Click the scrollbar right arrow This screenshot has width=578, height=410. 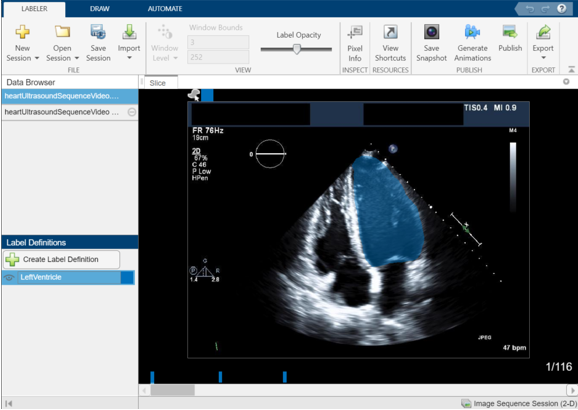coord(572,390)
